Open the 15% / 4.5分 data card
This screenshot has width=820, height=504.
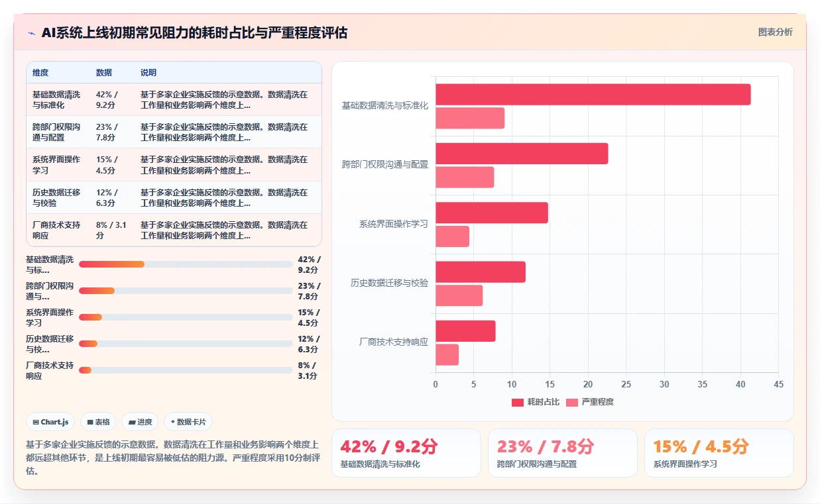click(719, 453)
